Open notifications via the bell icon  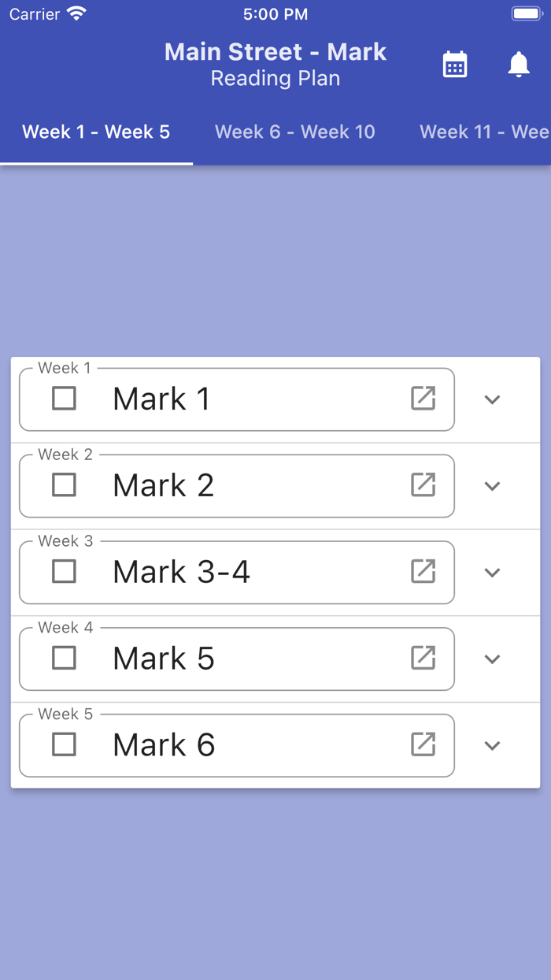tap(517, 65)
